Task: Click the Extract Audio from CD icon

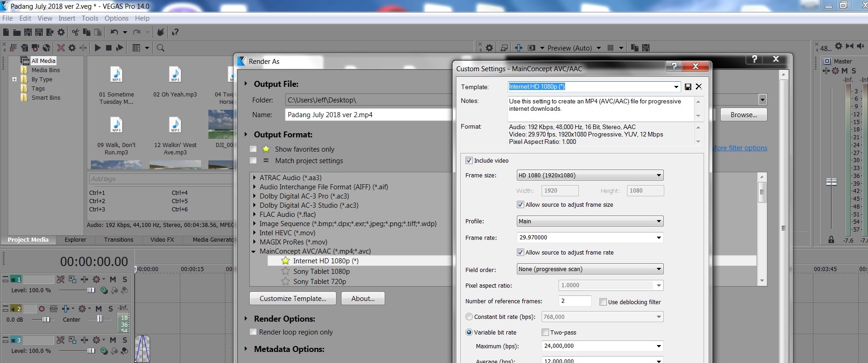Action: click(x=46, y=48)
